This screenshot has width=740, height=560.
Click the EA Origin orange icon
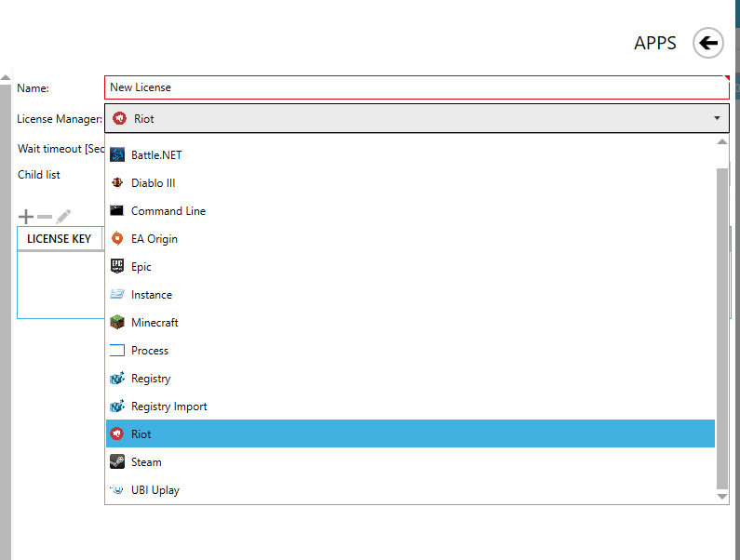(117, 238)
